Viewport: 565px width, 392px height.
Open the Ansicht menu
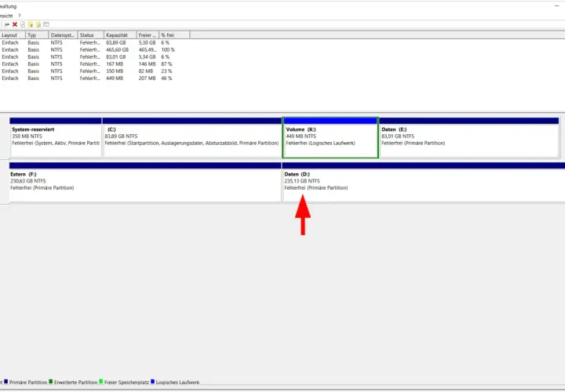tap(6, 16)
